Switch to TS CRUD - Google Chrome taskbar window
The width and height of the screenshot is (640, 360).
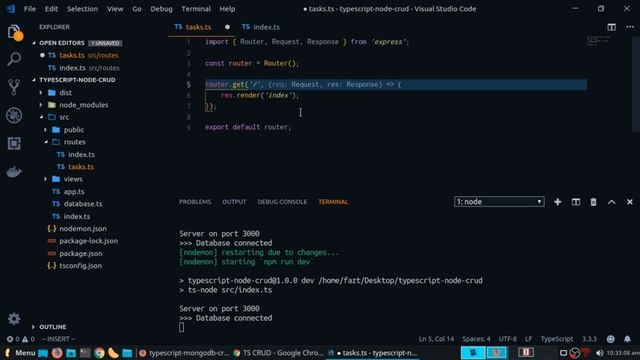(x=278, y=353)
